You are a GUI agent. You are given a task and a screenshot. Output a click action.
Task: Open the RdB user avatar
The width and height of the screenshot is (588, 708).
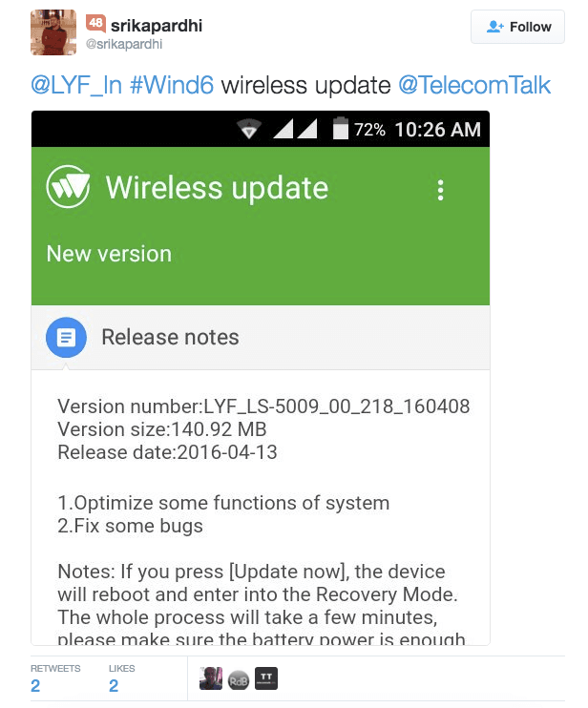tap(239, 680)
